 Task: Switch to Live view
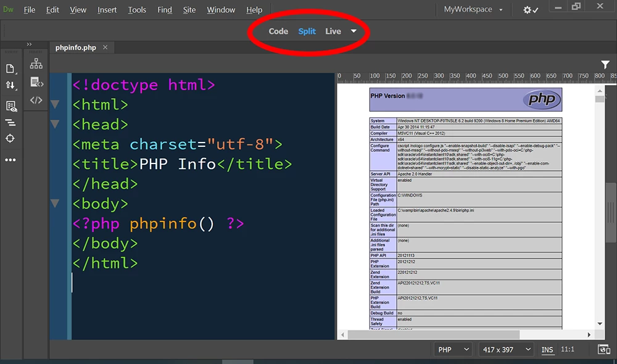333,31
